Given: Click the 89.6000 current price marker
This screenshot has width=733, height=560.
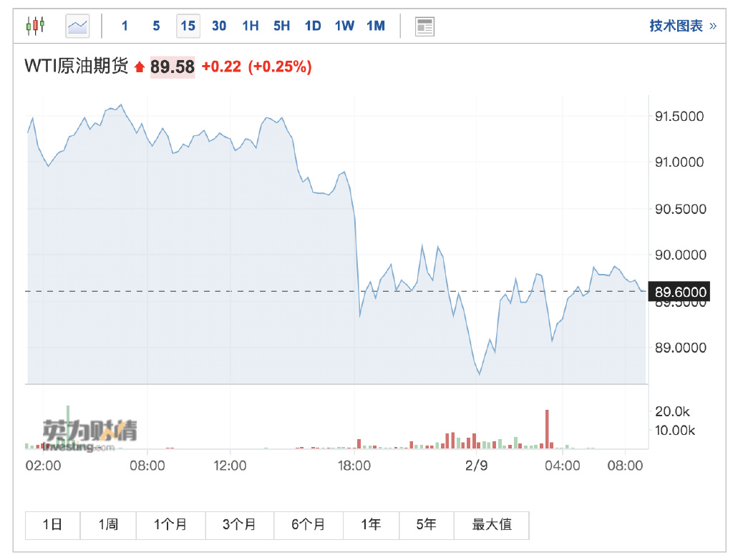Looking at the screenshot, I should 681,292.
